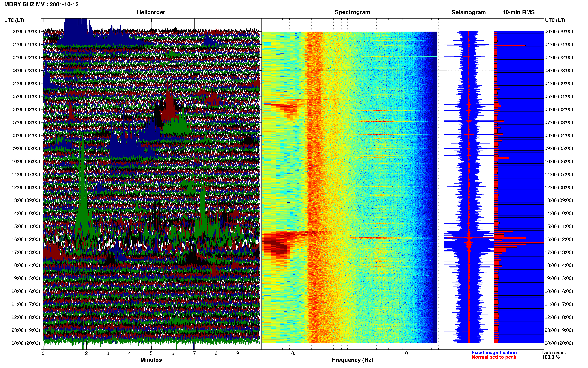Click left time label 16:00 (12:00)
This screenshot has height=368, width=588.
tap(26, 239)
